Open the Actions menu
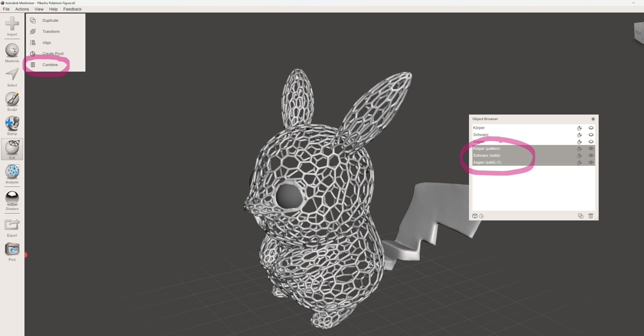644x336 pixels. (x=22, y=9)
